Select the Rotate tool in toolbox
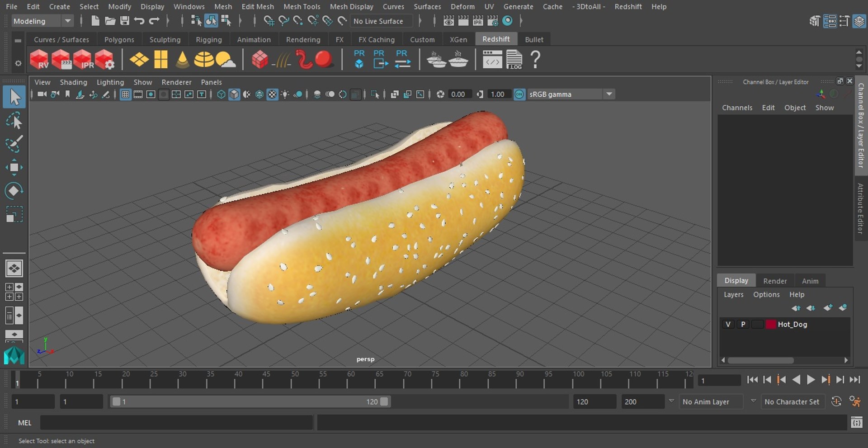 click(14, 191)
